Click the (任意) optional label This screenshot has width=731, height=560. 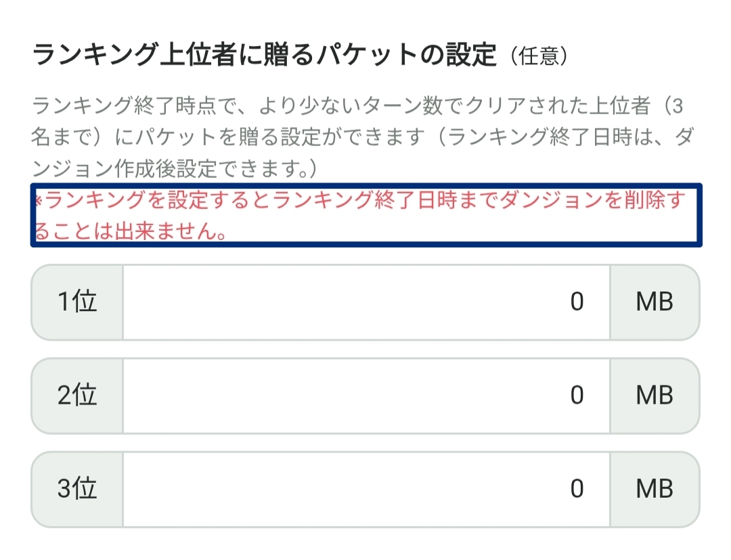(539, 57)
